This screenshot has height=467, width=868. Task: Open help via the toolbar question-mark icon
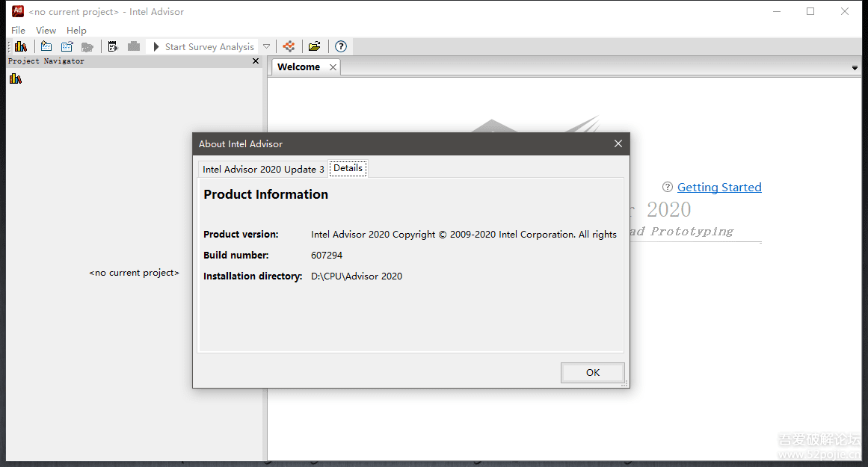pyautogui.click(x=341, y=46)
